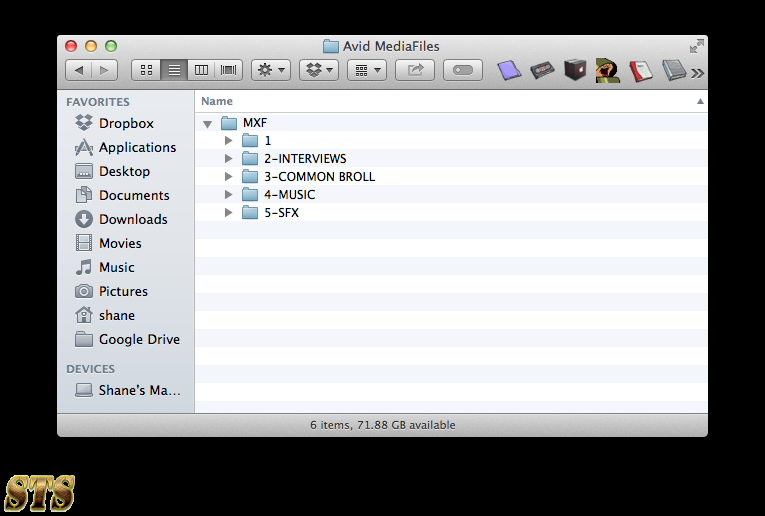Open Movies in the sidebar
765x516 pixels.
(126, 243)
